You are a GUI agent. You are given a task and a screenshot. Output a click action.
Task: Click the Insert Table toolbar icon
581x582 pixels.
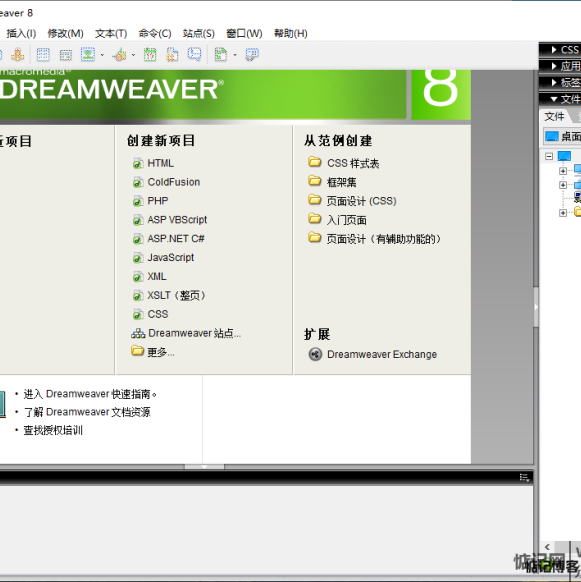[43, 55]
